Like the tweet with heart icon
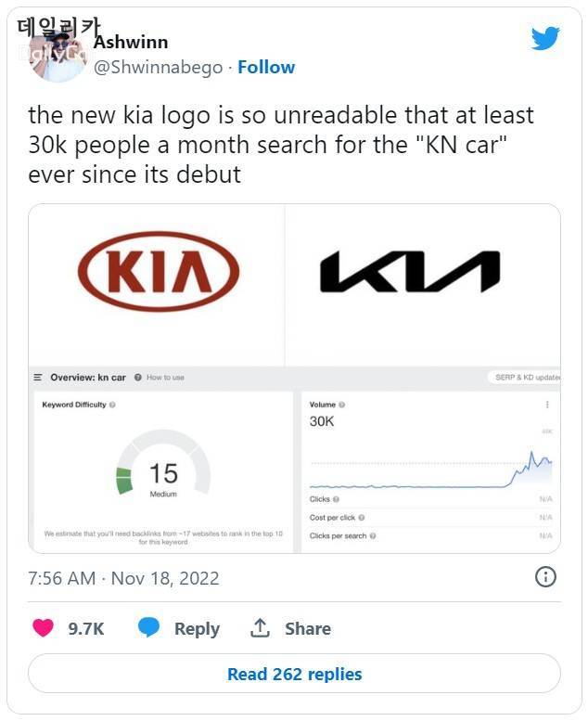The image size is (588, 721). (43, 628)
